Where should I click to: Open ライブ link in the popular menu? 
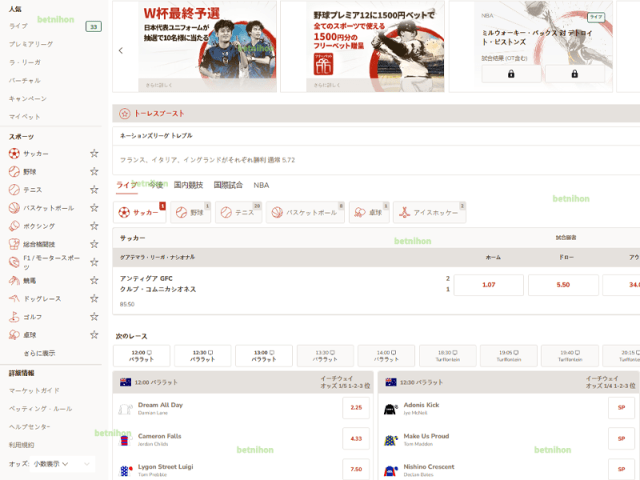pyautogui.click(x=18, y=26)
